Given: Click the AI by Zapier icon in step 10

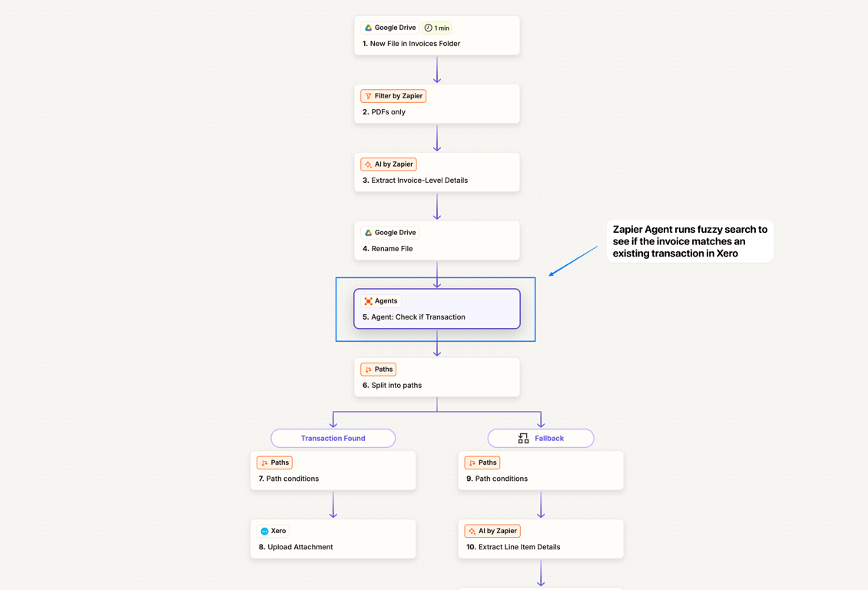Looking at the screenshot, I should (x=472, y=532).
